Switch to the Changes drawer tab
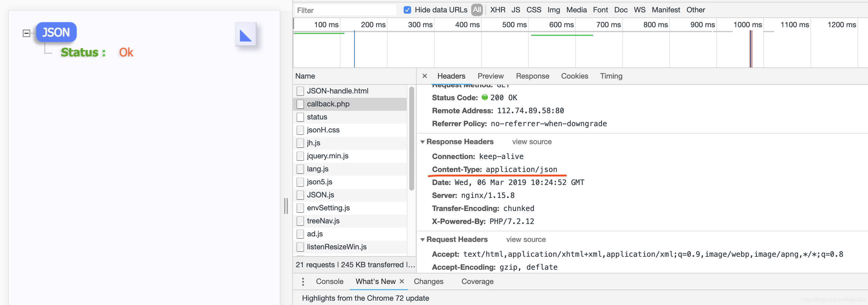The width and height of the screenshot is (868, 305). pos(428,281)
